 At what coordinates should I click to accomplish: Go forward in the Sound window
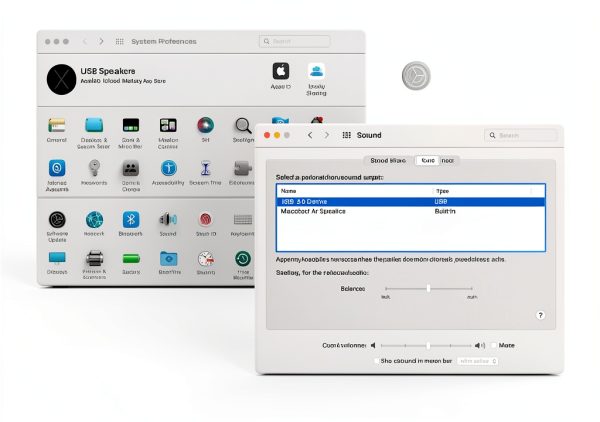coord(326,135)
